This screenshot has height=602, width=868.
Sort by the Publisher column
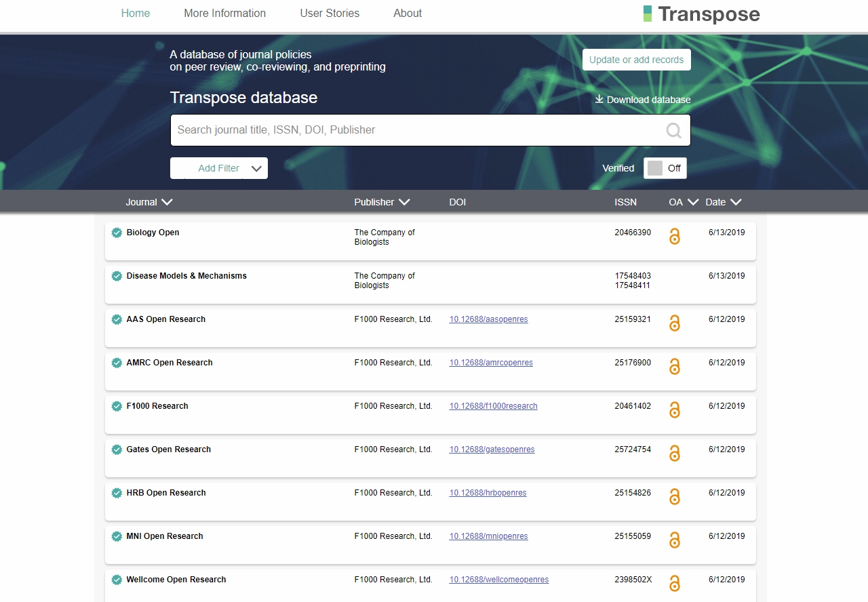point(382,202)
